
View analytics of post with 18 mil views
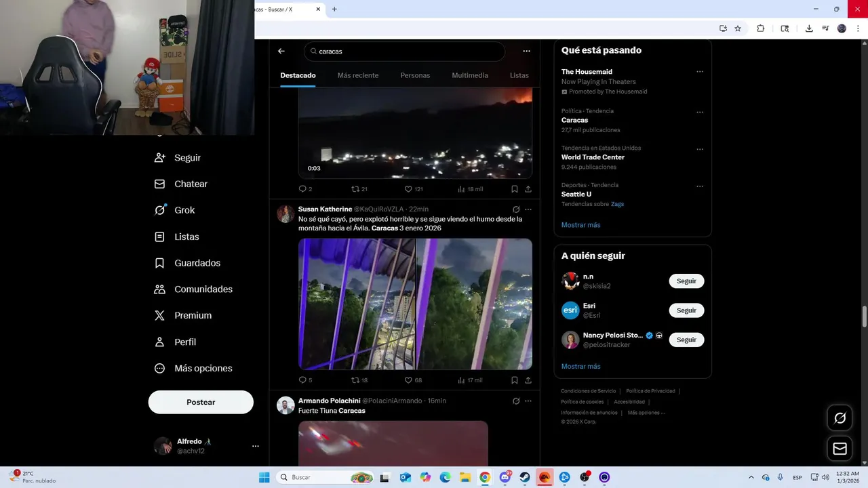pos(470,189)
